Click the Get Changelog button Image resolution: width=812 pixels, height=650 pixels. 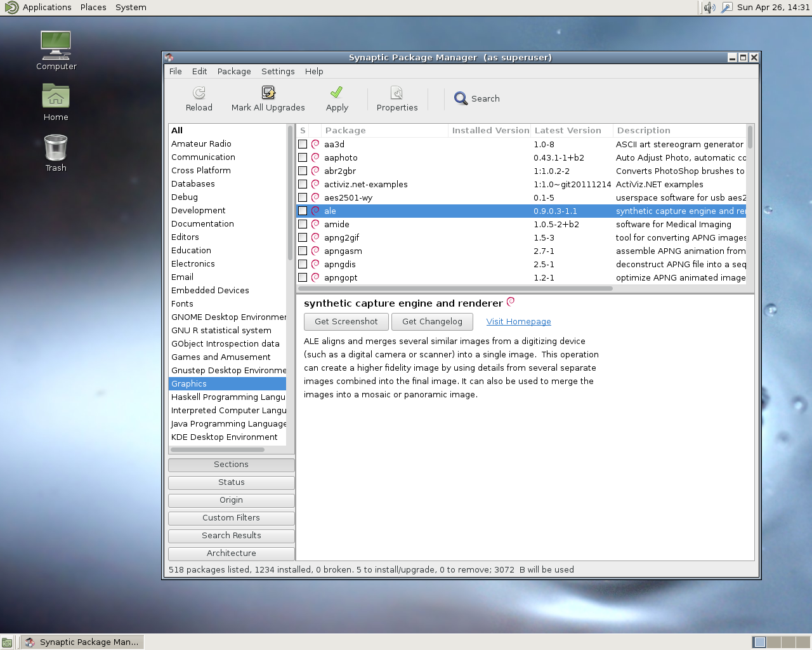(432, 322)
